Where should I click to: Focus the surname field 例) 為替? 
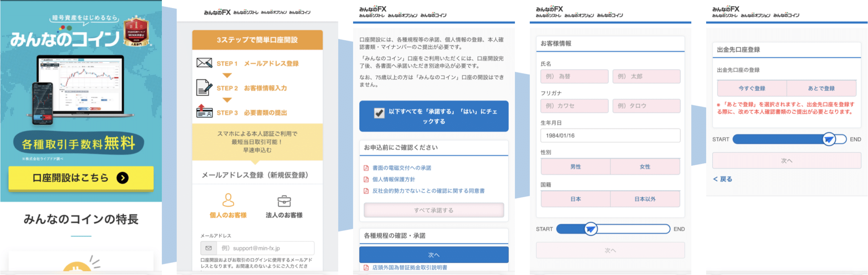tap(574, 77)
